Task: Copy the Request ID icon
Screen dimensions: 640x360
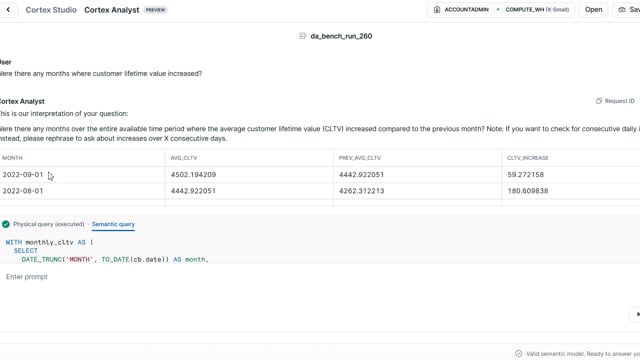Action: pos(599,101)
